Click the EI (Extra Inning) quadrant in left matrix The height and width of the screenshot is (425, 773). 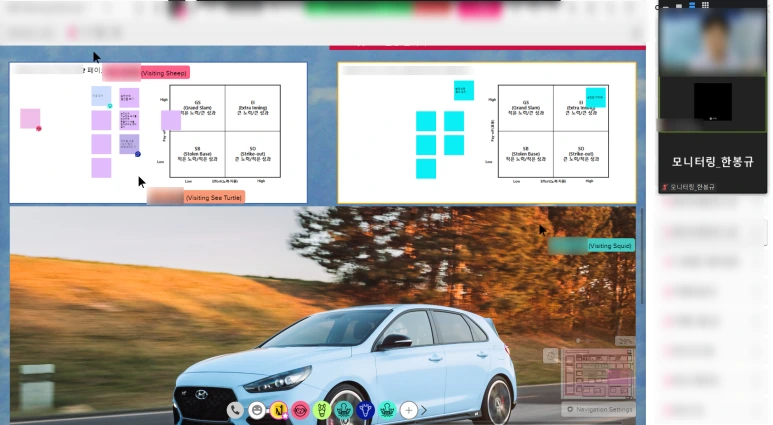click(x=253, y=108)
